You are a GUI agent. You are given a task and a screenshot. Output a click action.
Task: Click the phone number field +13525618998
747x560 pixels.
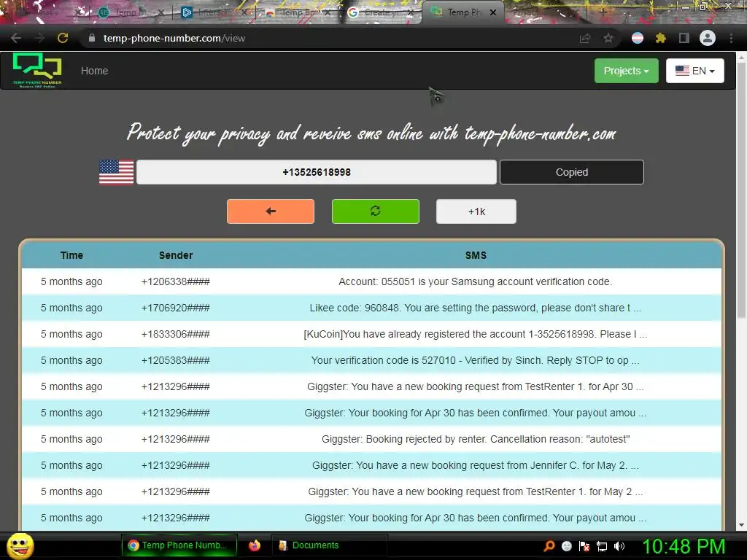[317, 172]
